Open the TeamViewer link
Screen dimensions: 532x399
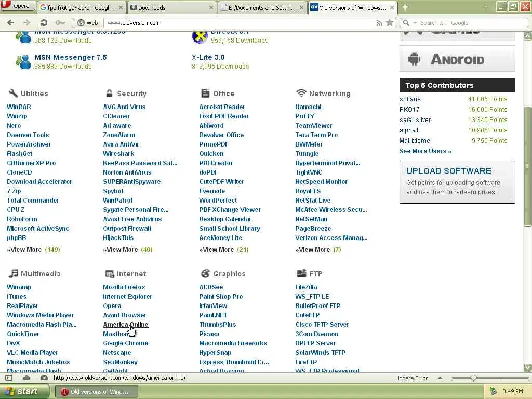[x=313, y=125]
